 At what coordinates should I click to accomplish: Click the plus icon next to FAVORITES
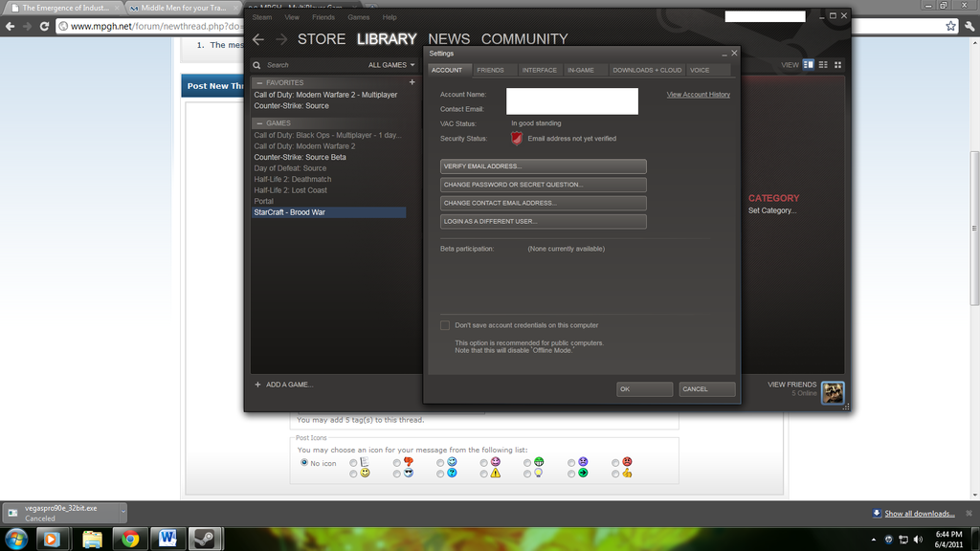(x=412, y=81)
